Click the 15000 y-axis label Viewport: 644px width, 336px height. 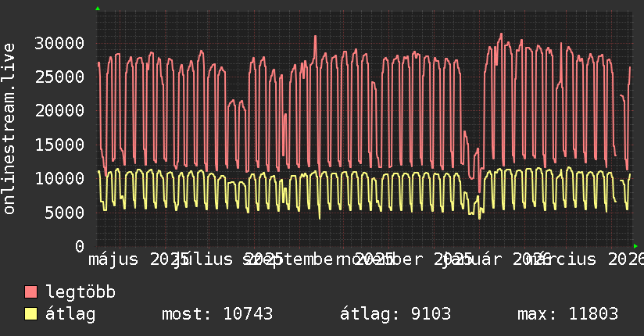[x=59, y=145]
